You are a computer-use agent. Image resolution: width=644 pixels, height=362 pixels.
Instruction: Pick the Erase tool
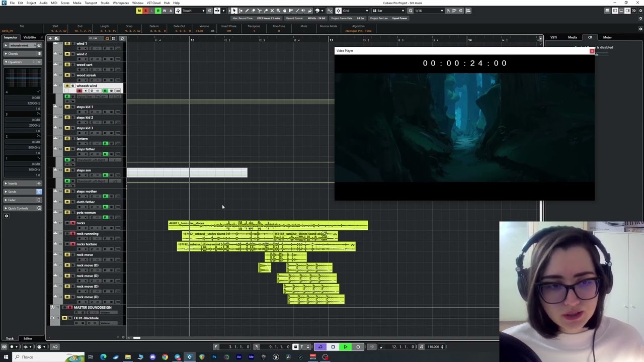[x=253, y=11]
